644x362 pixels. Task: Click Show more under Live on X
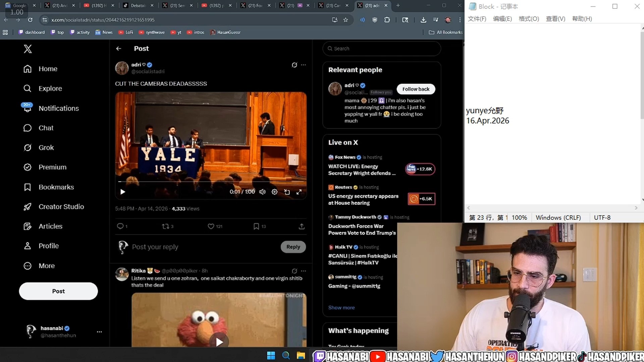click(x=341, y=308)
